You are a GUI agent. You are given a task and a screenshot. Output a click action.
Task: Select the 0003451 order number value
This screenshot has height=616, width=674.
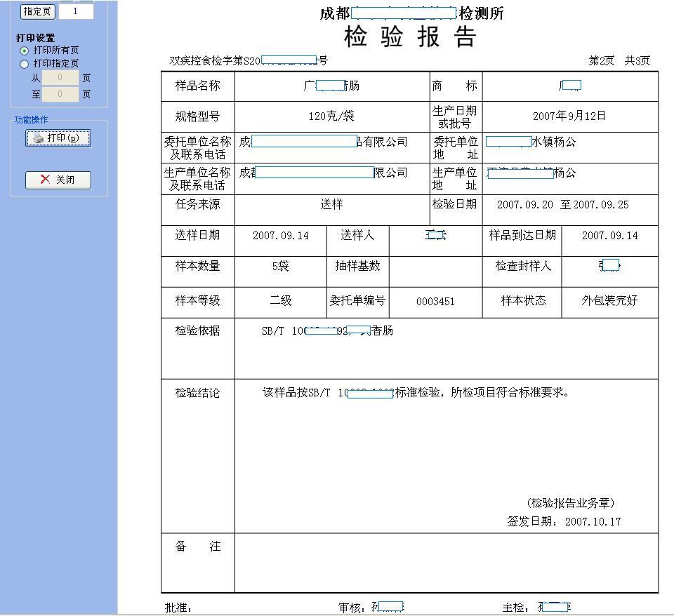pyautogui.click(x=435, y=302)
